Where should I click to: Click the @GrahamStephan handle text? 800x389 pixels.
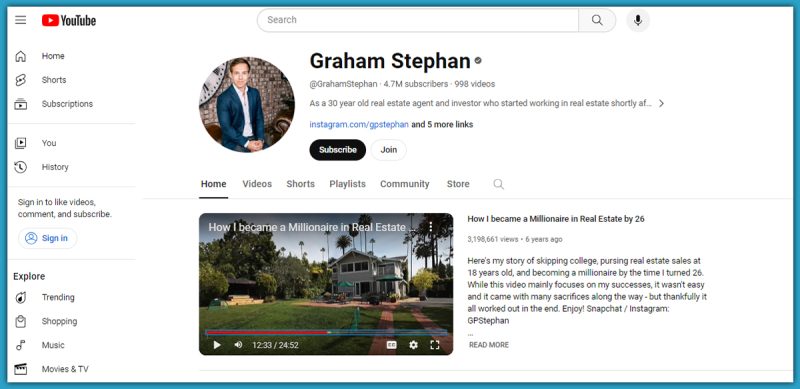[x=343, y=84]
